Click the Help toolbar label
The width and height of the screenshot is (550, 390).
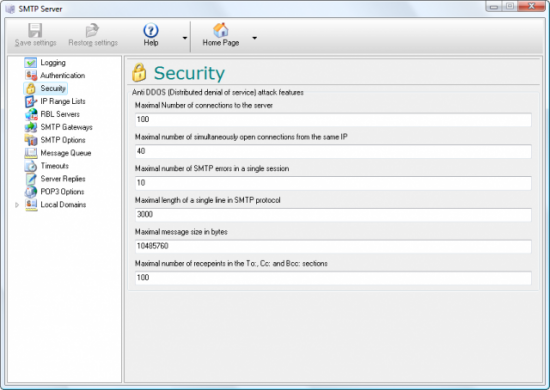(x=151, y=43)
